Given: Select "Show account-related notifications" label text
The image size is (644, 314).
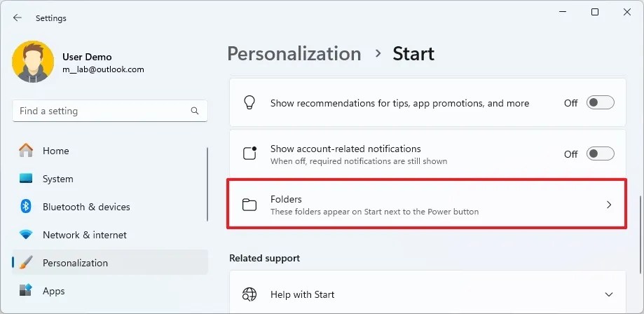Looking at the screenshot, I should [x=345, y=149].
